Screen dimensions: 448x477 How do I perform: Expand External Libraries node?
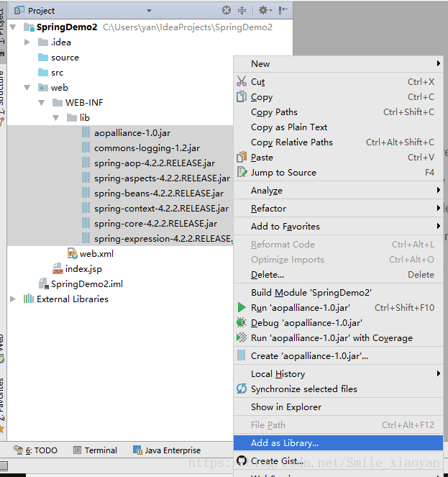tap(13, 299)
